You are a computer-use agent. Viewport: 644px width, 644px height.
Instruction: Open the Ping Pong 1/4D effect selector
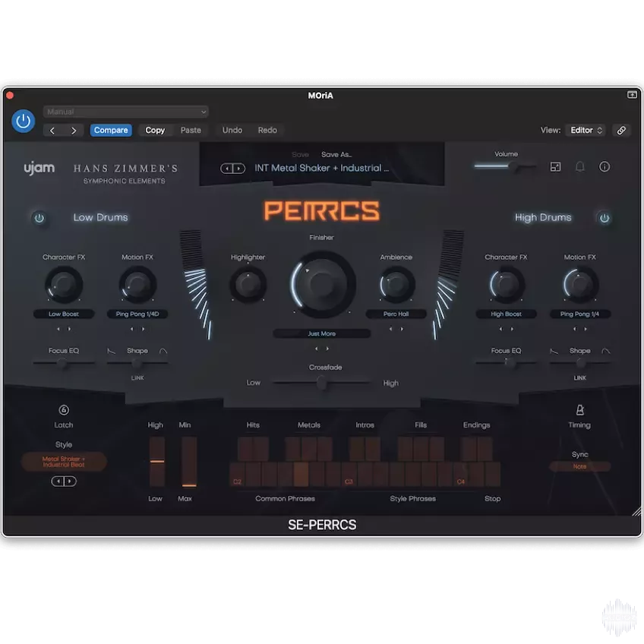[137, 314]
